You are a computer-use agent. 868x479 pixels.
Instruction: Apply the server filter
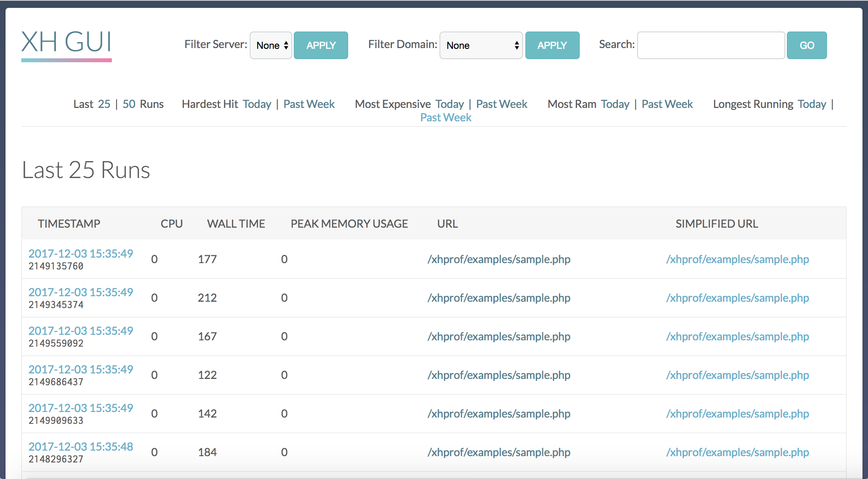coord(321,45)
